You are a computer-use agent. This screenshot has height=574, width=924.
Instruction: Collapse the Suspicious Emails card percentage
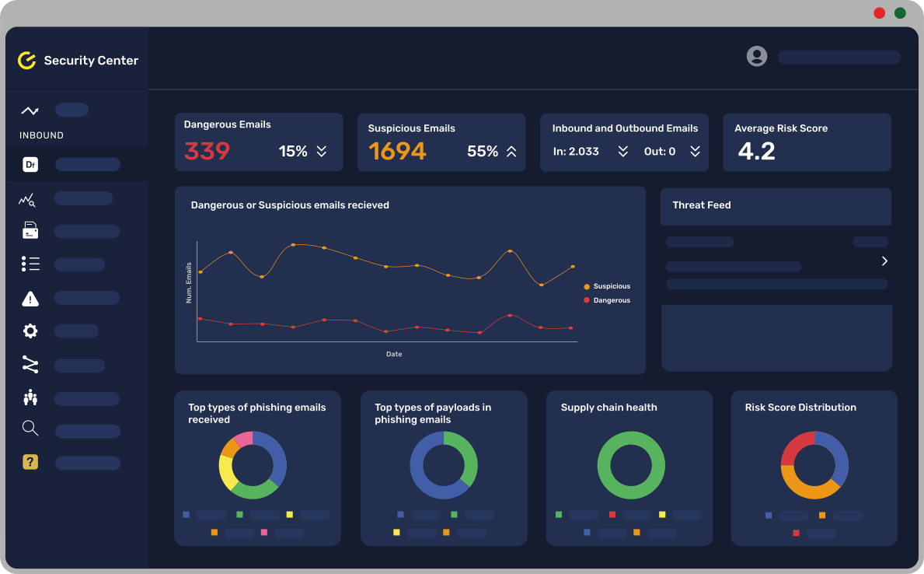(511, 152)
